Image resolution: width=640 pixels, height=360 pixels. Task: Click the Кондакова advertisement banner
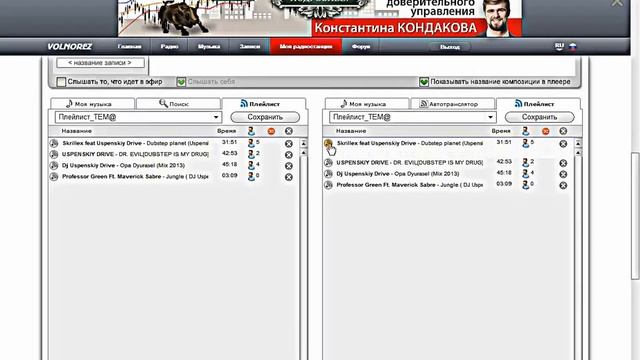[320, 18]
